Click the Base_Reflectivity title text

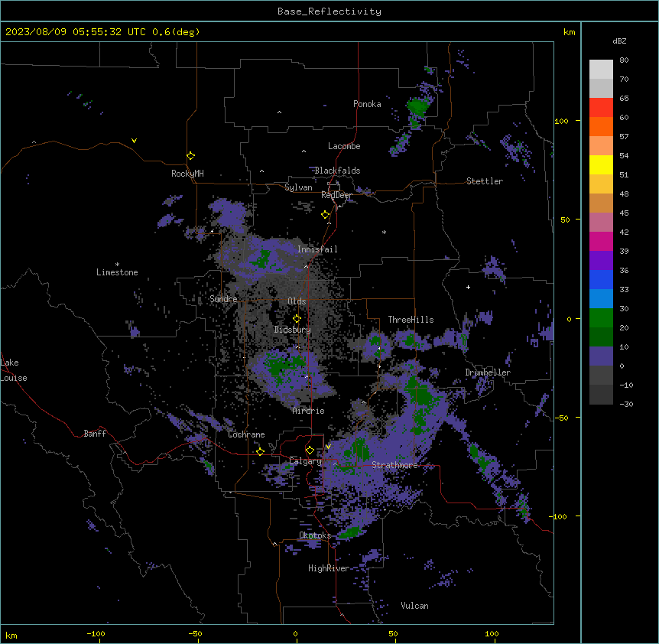coord(329,11)
